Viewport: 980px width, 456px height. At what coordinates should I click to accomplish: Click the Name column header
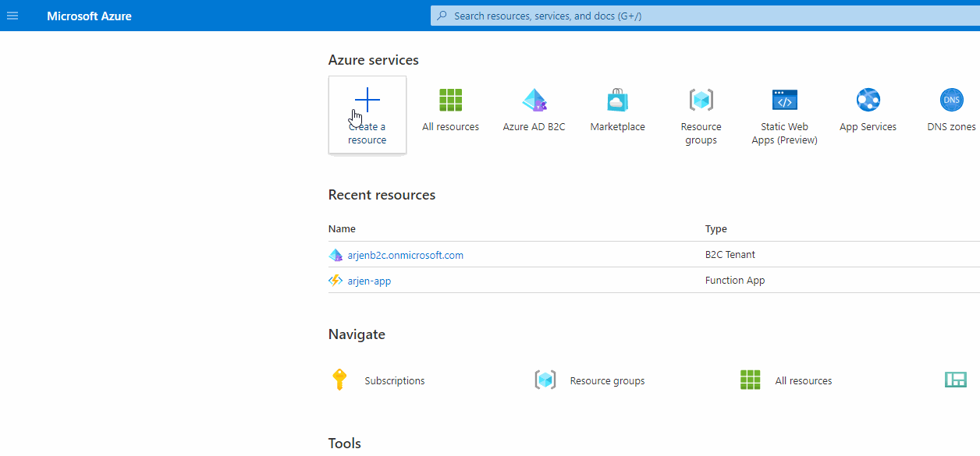coord(342,229)
